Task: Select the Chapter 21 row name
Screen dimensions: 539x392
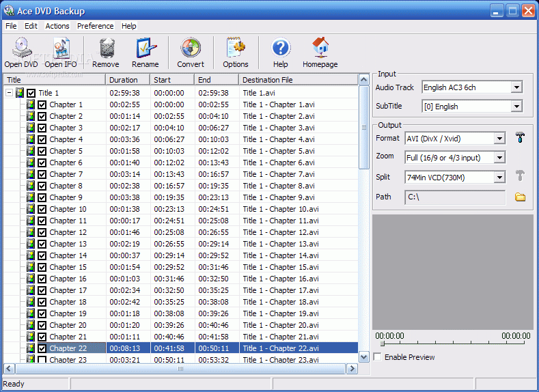Action: coord(68,337)
